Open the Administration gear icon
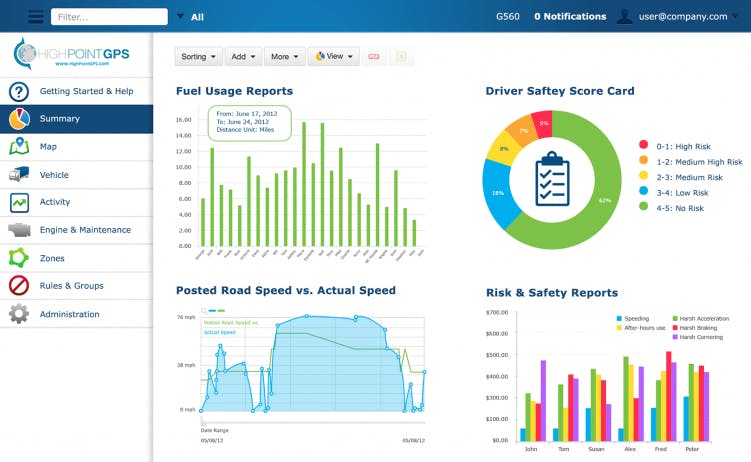The width and height of the screenshot is (751, 462). pyautogui.click(x=19, y=314)
